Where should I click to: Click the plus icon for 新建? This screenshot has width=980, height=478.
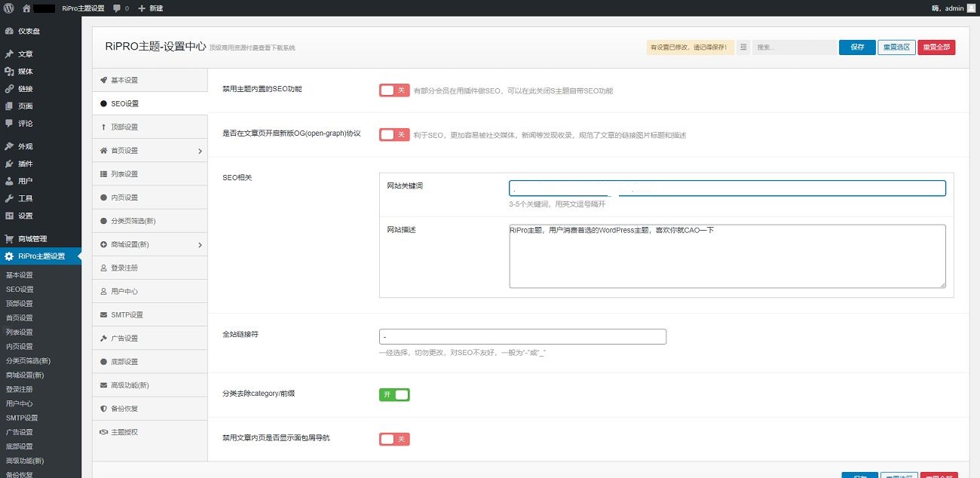142,8
